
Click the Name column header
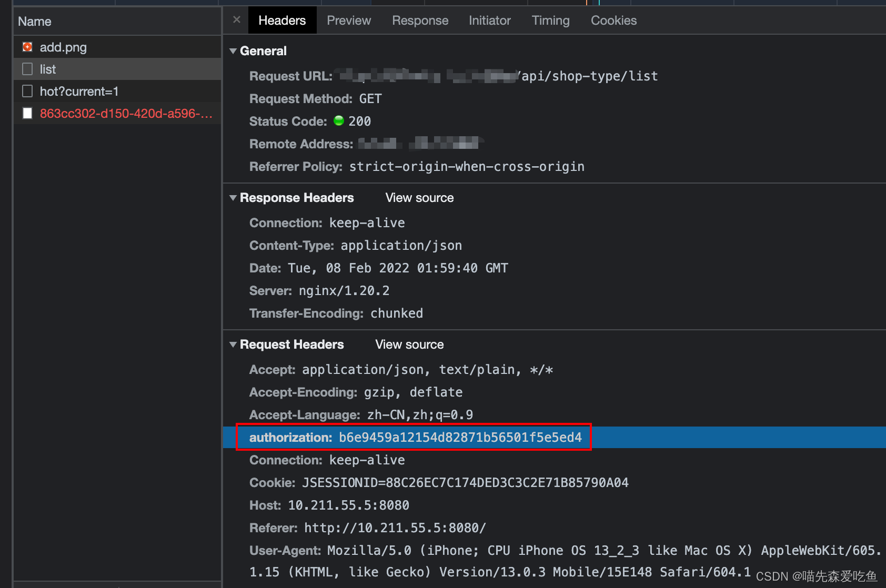(x=117, y=22)
